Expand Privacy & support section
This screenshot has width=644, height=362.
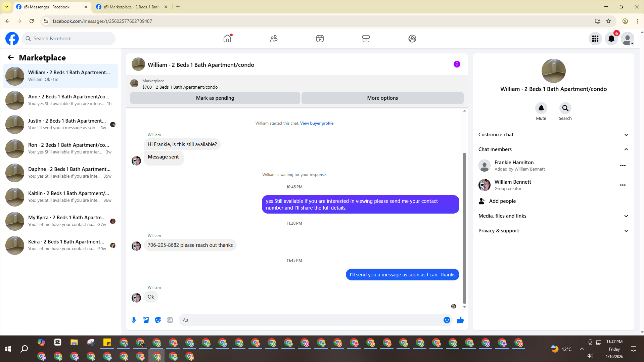click(553, 231)
